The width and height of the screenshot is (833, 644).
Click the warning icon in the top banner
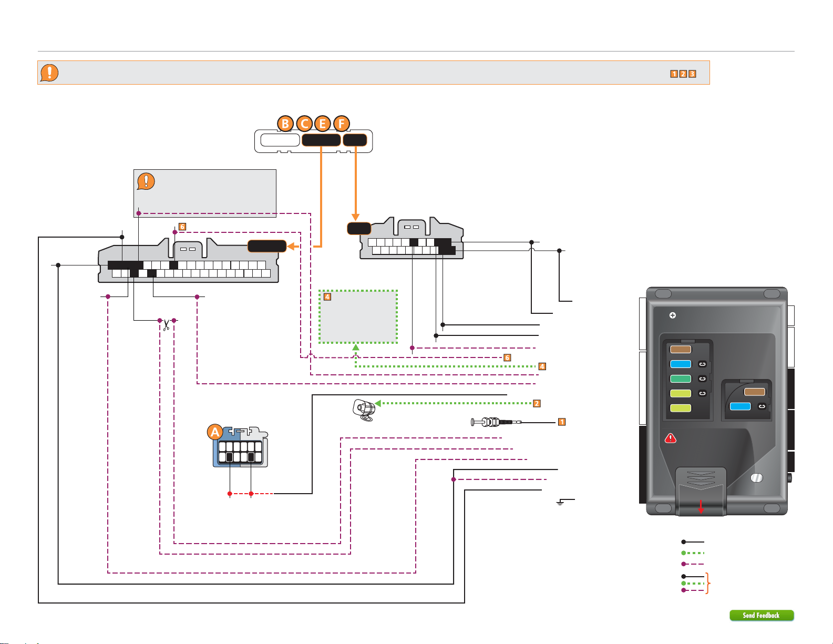point(50,73)
